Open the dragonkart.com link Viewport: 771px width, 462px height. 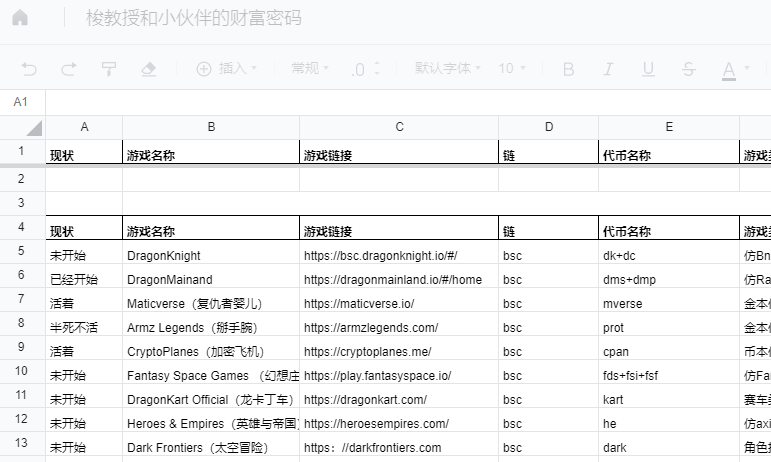pos(365,400)
